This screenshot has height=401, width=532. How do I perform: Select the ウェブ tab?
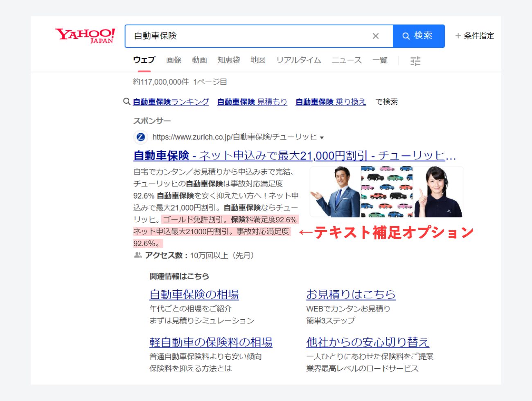[x=144, y=60]
